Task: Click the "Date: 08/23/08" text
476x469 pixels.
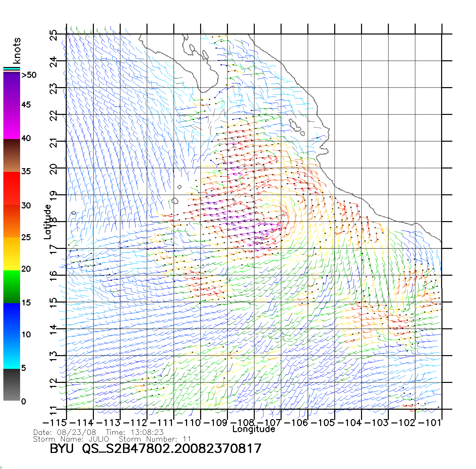Action: click(x=65, y=432)
